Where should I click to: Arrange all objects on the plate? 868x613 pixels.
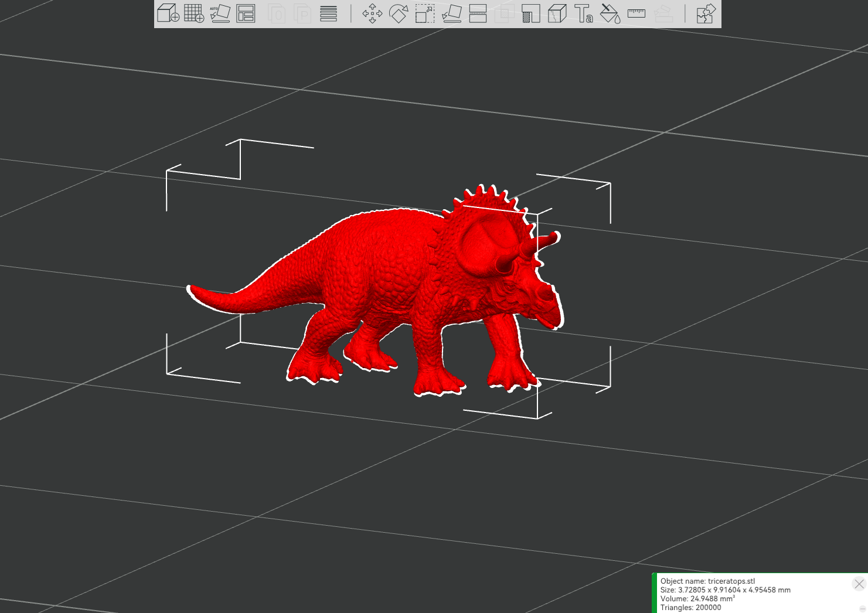click(246, 13)
